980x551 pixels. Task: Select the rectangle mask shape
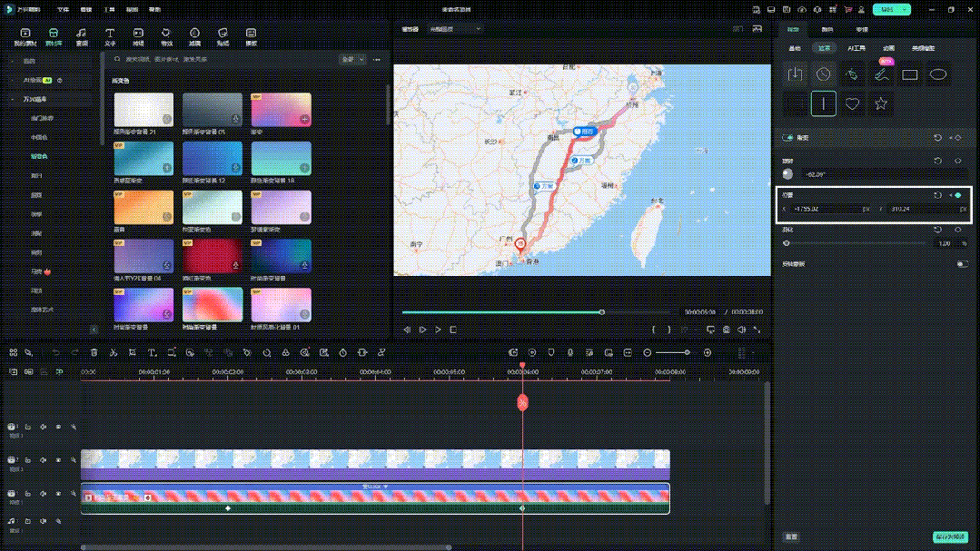910,74
